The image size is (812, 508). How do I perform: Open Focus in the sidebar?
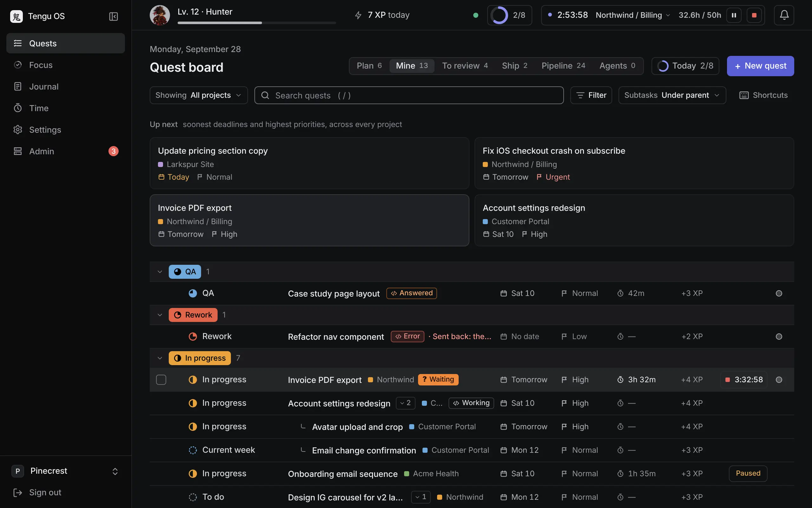point(66,65)
